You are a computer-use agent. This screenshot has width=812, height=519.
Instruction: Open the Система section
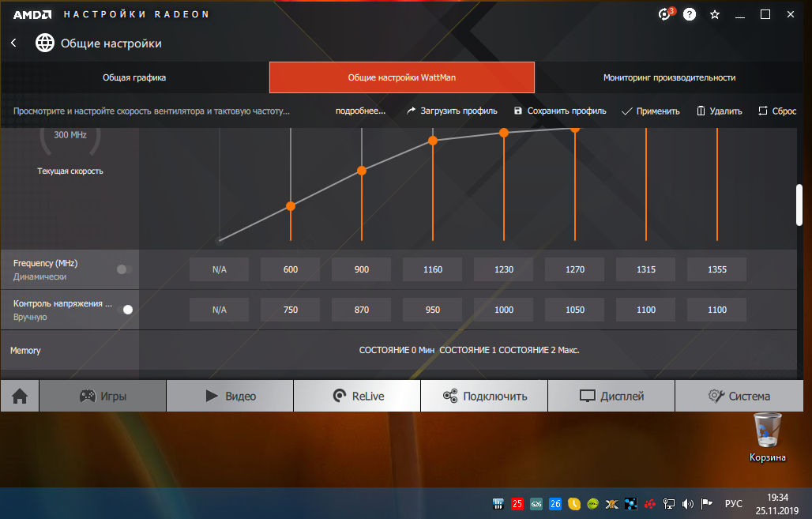point(739,397)
